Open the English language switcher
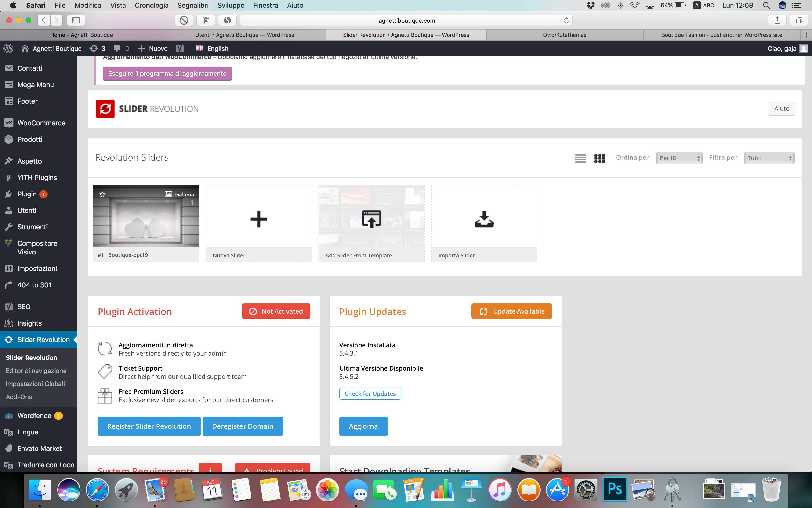 click(x=212, y=48)
